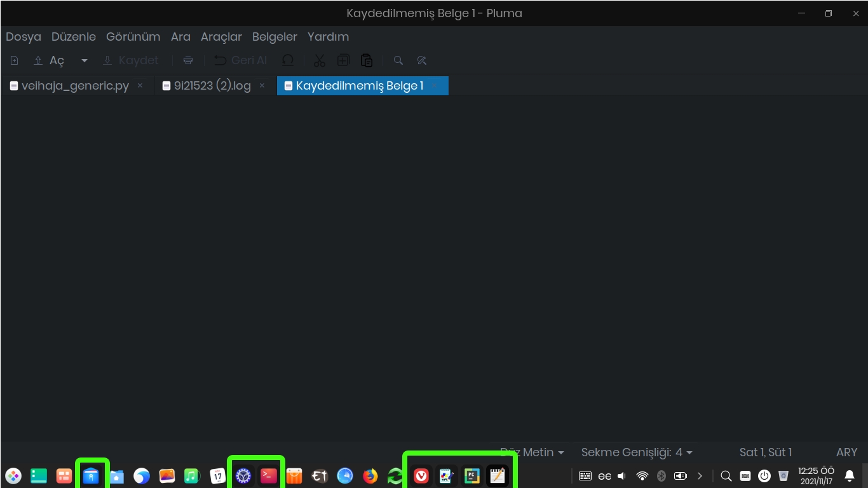
Task: Switch to Pluma text editor dock icon
Action: tap(498, 475)
